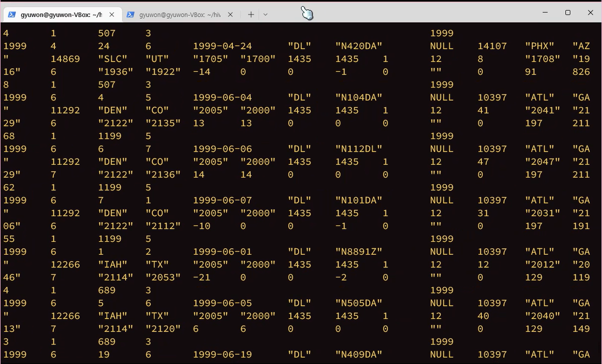Click the value 149
The image size is (602, 364).
click(x=581, y=329)
